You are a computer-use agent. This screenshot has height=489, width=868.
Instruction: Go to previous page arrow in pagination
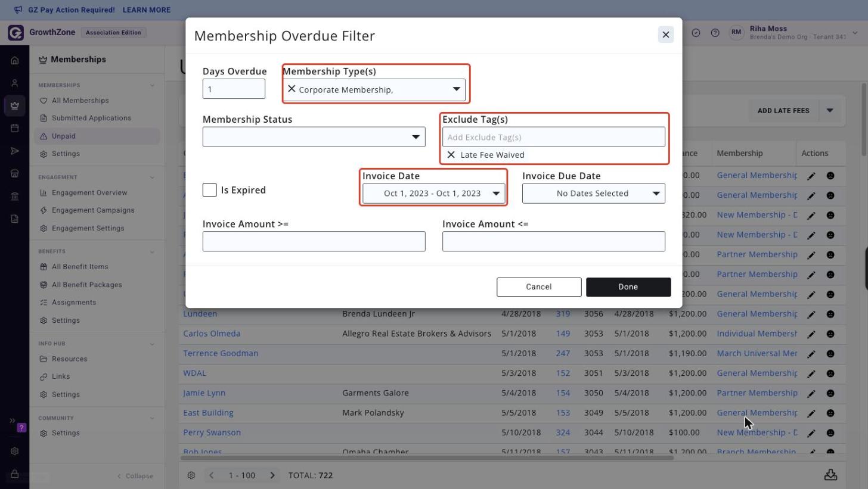(x=211, y=475)
